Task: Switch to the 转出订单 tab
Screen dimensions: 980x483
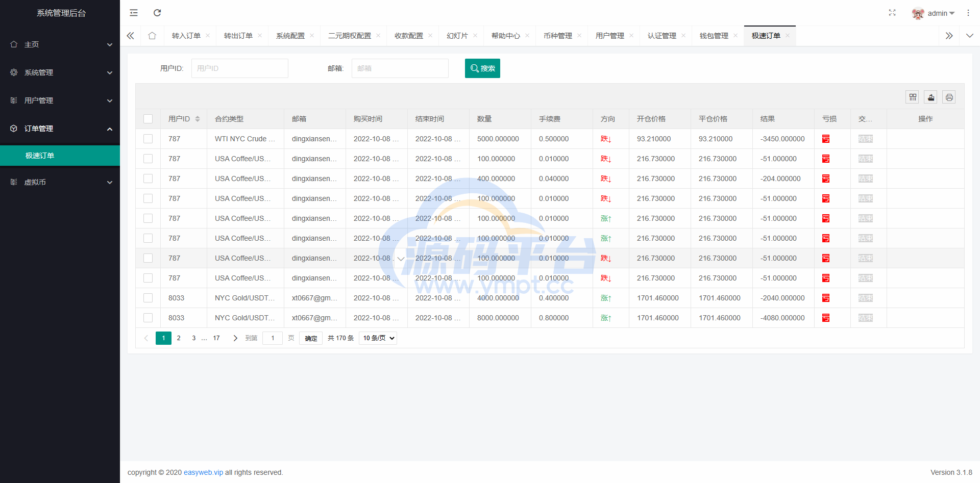Action: [238, 36]
